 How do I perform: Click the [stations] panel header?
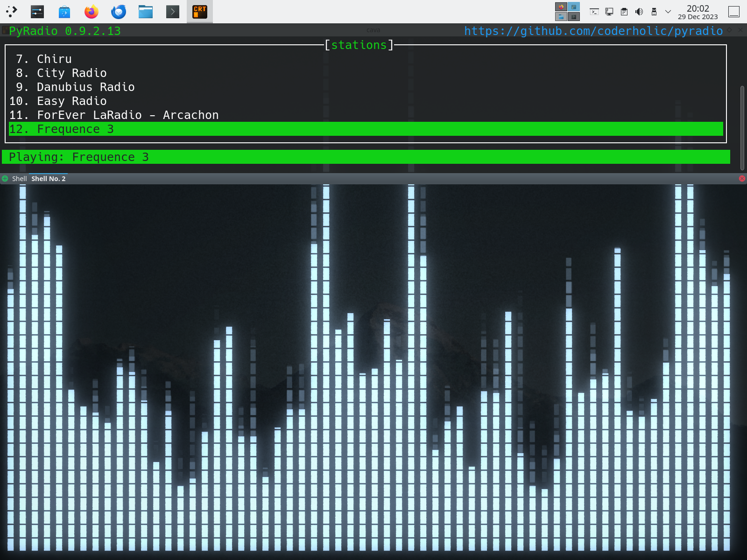[x=359, y=45]
